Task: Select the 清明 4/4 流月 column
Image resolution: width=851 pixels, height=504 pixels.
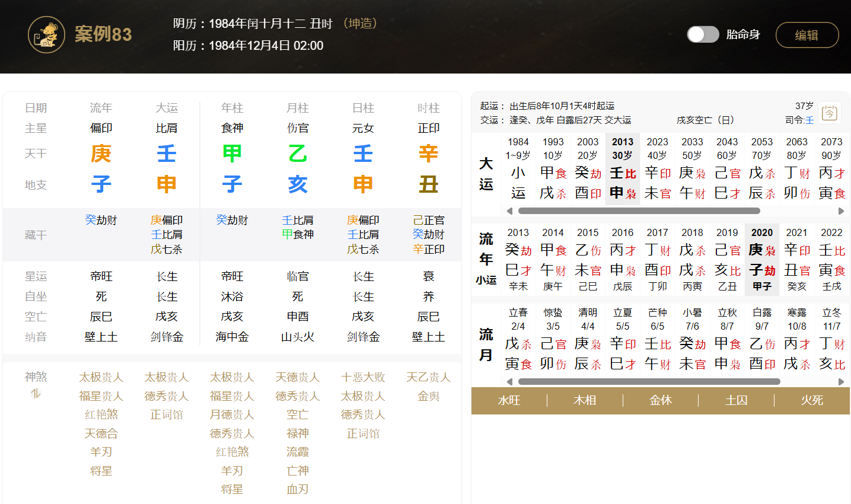Action: pyautogui.click(x=588, y=339)
